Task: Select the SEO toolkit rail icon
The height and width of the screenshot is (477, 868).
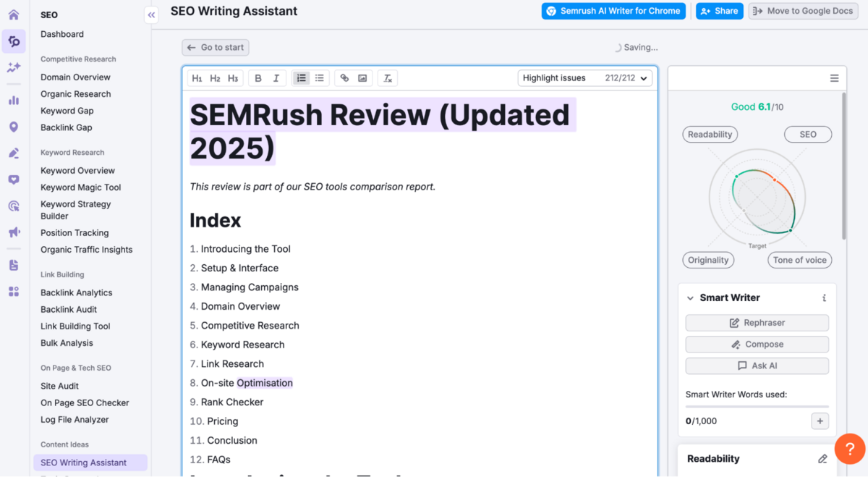Action: pos(13,41)
